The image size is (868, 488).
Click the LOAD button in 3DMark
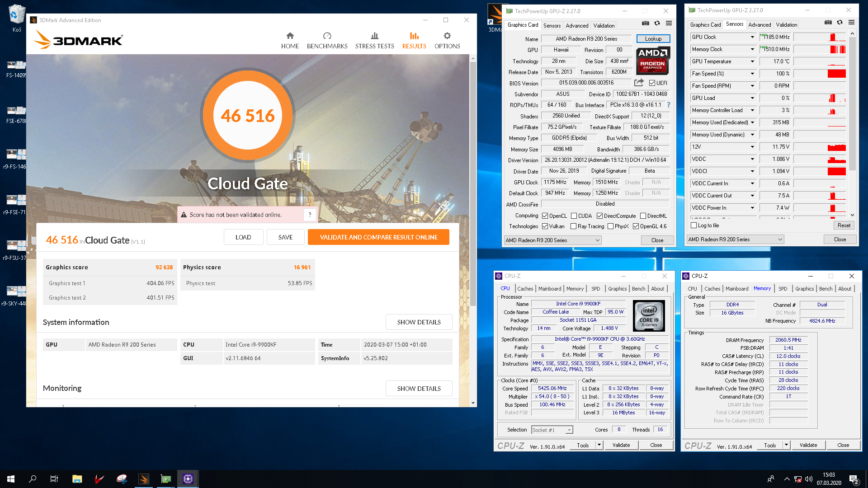[x=243, y=237]
